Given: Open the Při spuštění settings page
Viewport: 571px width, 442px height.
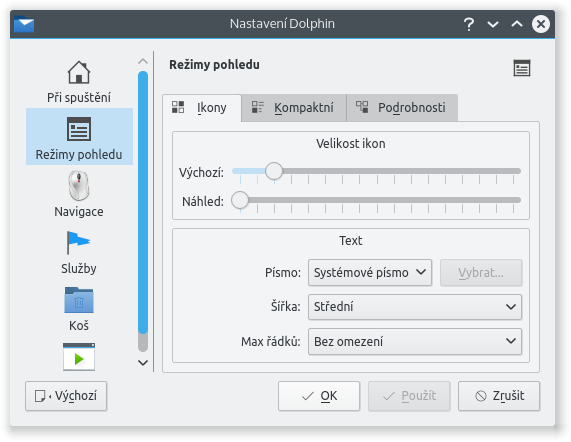Looking at the screenshot, I should click(79, 82).
